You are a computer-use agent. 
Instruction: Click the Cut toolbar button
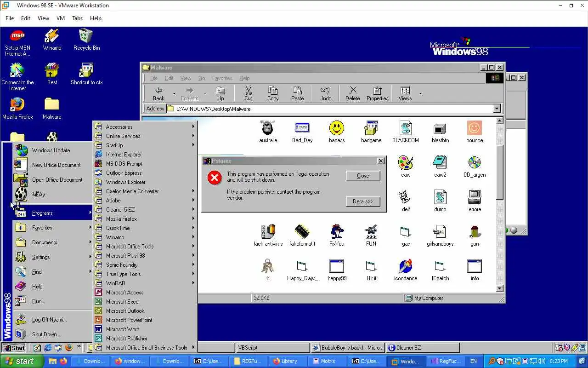coord(248,93)
